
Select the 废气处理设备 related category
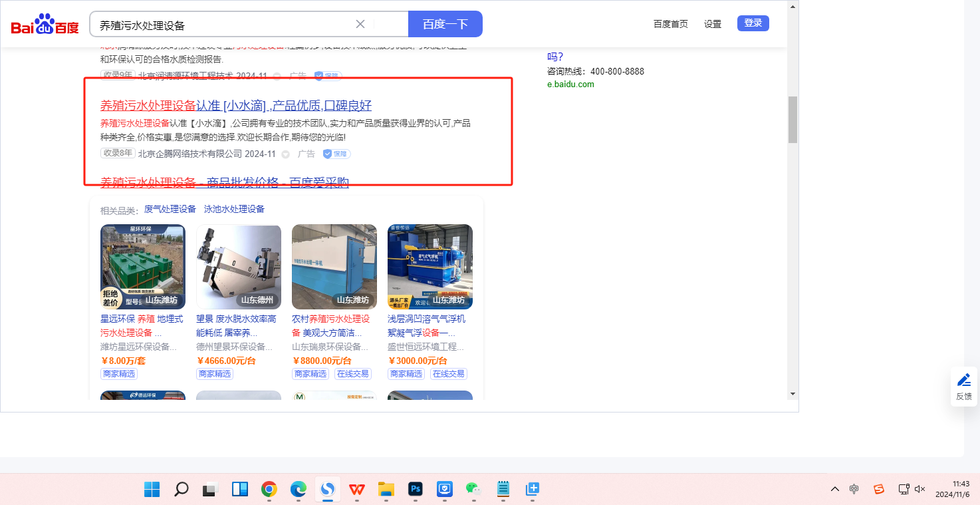(x=170, y=209)
